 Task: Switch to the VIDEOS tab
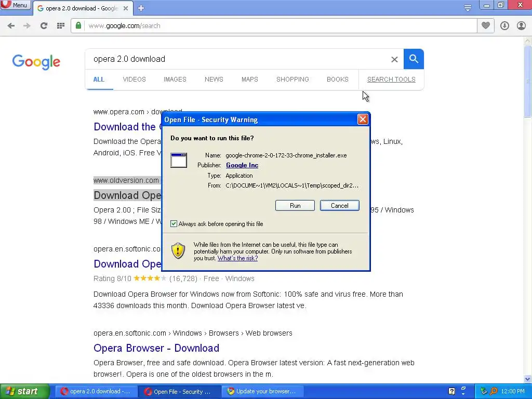click(134, 79)
